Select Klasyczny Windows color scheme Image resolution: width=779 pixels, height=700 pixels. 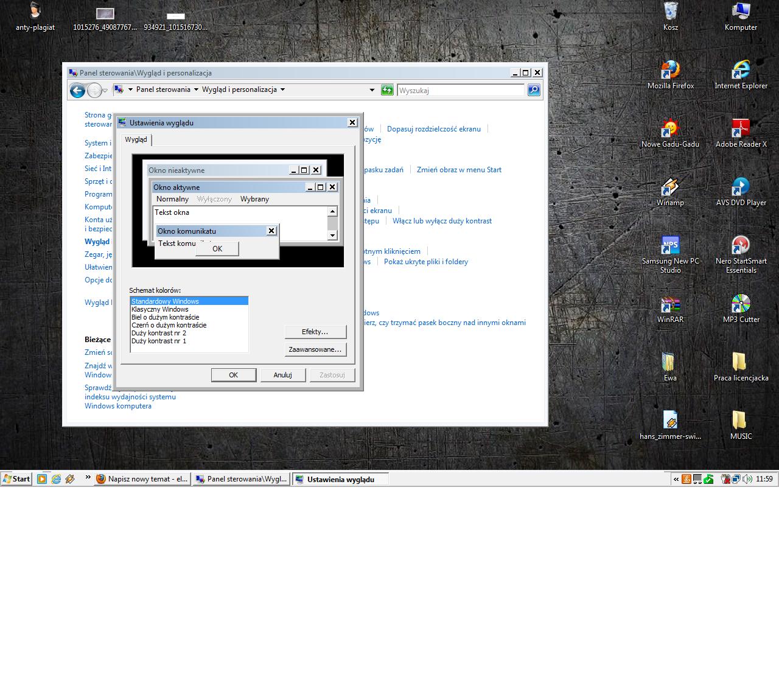point(160,309)
